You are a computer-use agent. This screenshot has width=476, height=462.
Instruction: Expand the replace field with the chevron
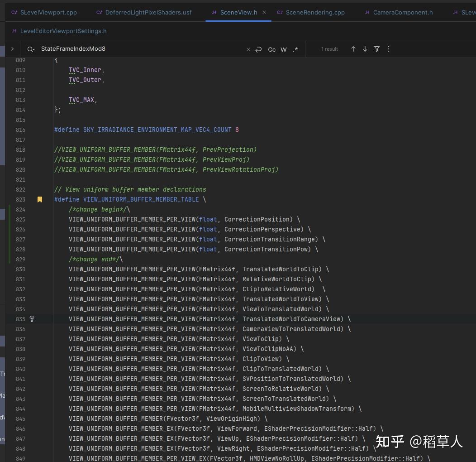[12, 49]
